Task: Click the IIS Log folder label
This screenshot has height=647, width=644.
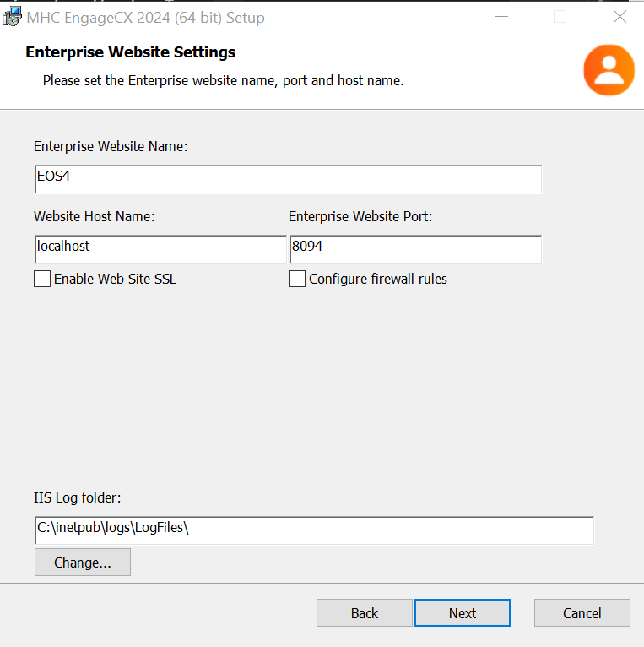Action: pyautogui.click(x=77, y=498)
